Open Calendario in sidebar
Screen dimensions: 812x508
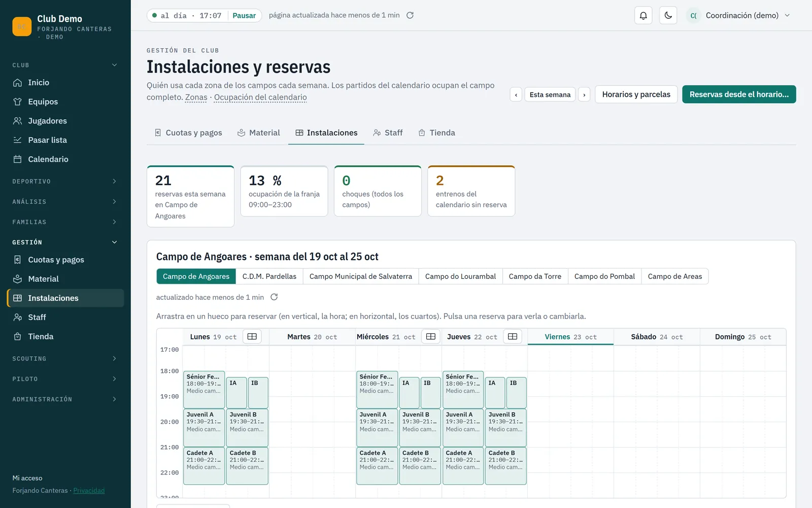click(65, 159)
